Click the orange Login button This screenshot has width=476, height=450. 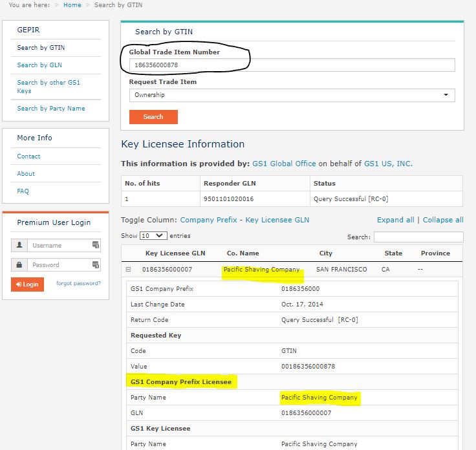tap(27, 284)
